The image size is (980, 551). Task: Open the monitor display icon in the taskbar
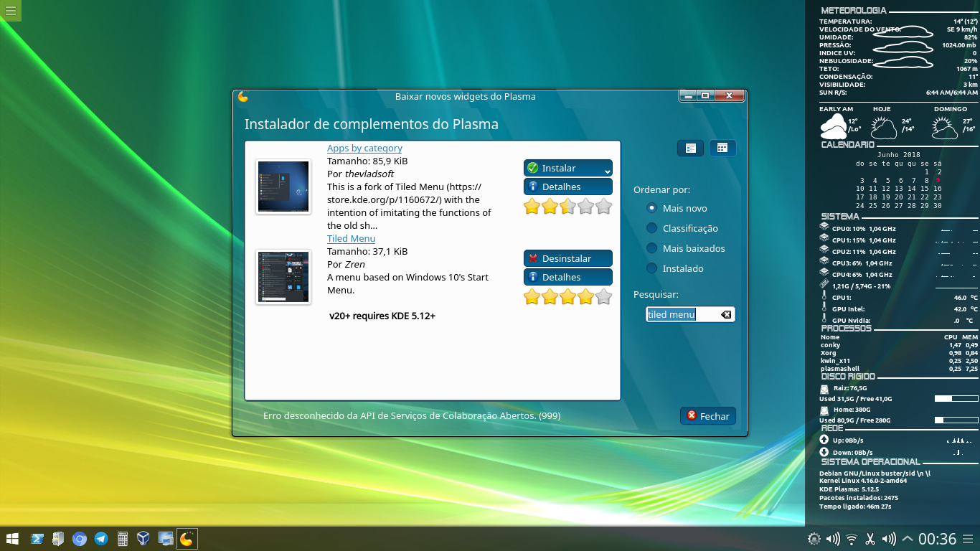tap(166, 538)
